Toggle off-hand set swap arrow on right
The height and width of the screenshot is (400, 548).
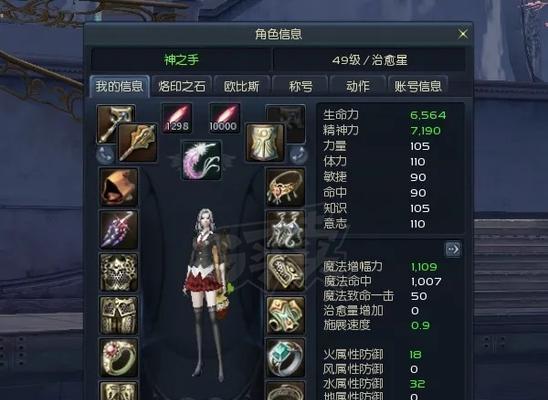tap(298, 155)
